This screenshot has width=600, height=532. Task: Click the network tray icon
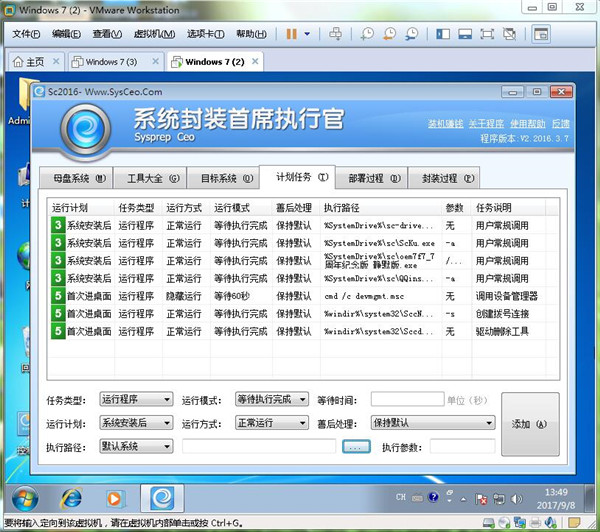(x=499, y=499)
